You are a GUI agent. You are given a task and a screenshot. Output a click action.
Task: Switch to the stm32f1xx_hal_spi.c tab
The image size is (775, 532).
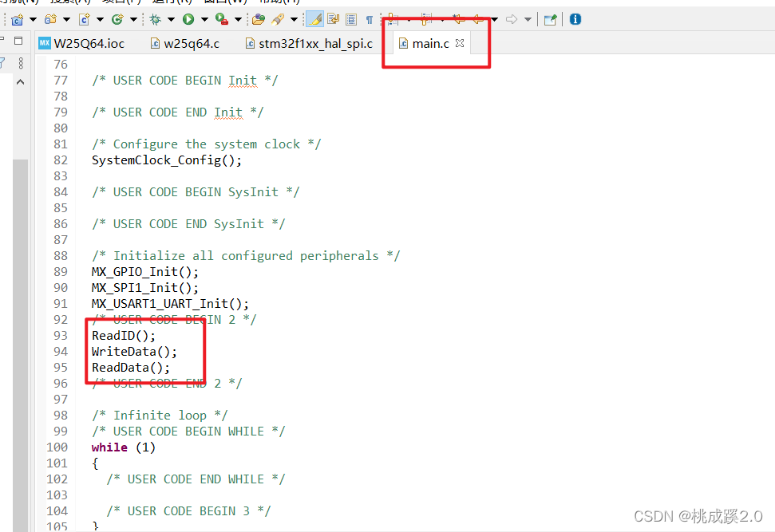point(310,43)
